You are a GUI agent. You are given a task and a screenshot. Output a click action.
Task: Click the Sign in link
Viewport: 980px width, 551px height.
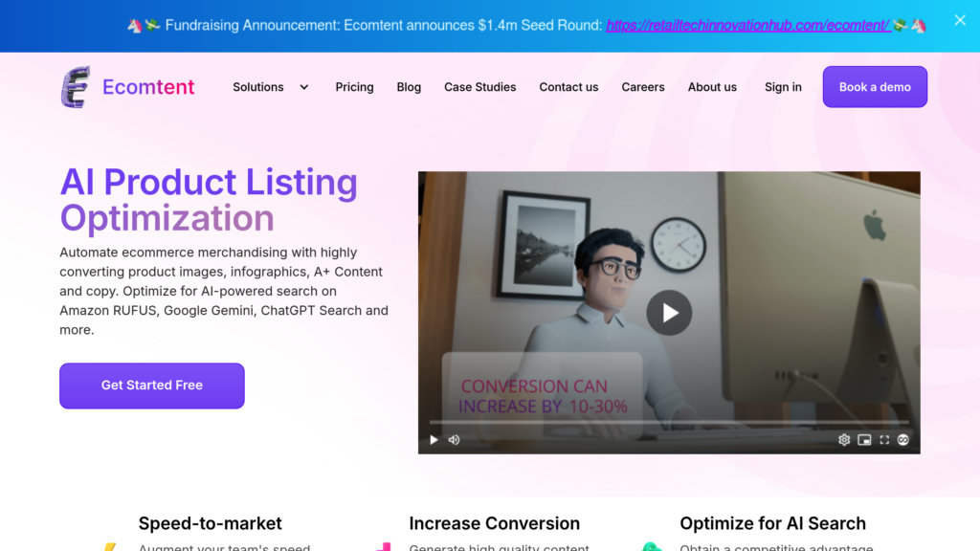(783, 87)
